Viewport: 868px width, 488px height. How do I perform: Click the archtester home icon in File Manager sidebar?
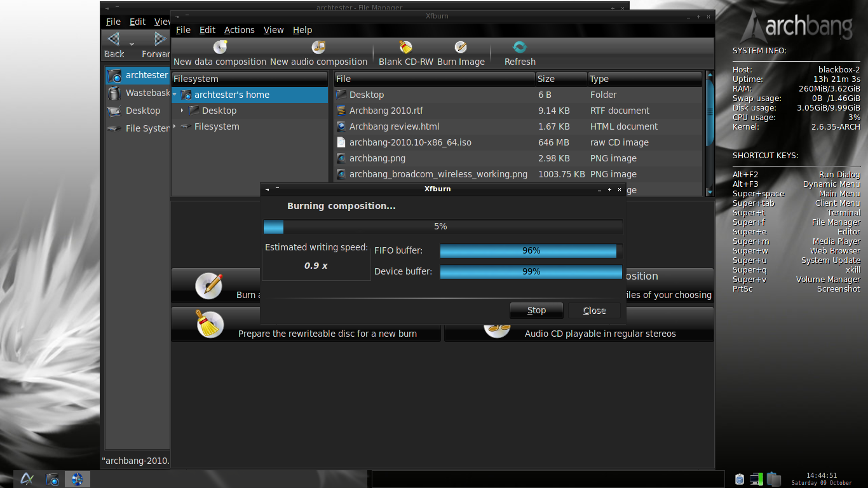tap(114, 76)
